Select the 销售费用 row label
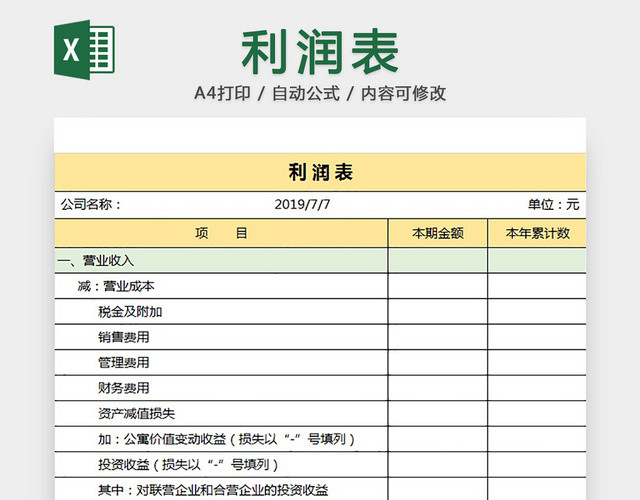Image resolution: width=640 pixels, height=500 pixels. click(124, 337)
